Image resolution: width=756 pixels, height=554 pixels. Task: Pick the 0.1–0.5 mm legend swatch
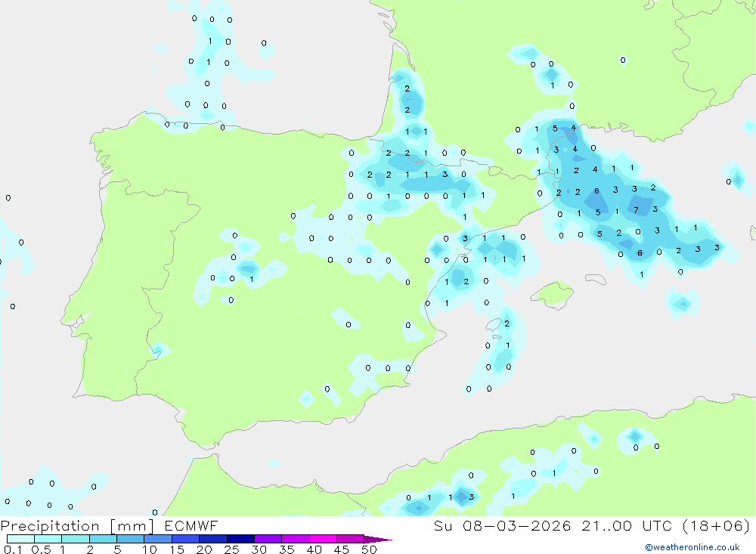click(20, 539)
